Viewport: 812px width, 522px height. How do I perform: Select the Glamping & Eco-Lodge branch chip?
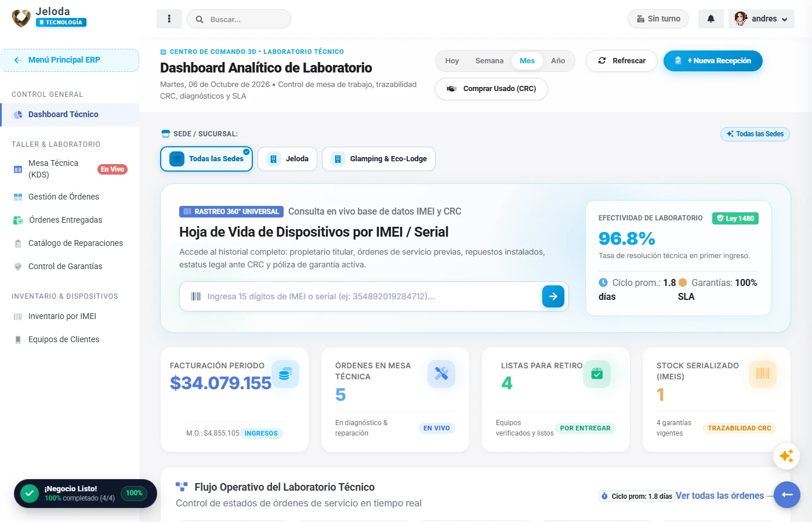click(379, 159)
